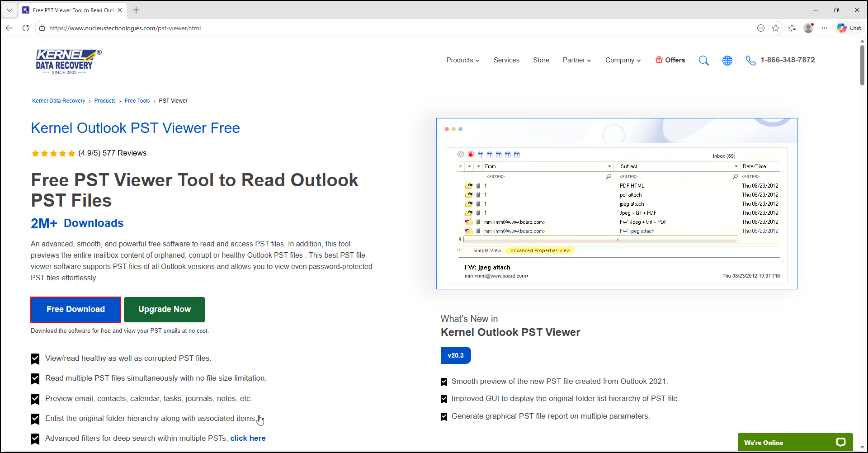Click 'PST Viewer' breadcrumb text
This screenshot has width=868, height=453.
coord(173,101)
